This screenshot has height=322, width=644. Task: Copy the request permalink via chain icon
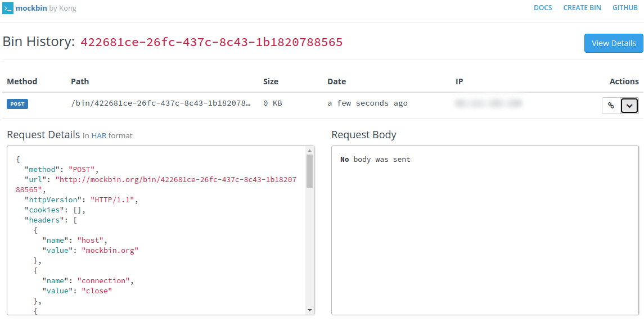click(611, 106)
